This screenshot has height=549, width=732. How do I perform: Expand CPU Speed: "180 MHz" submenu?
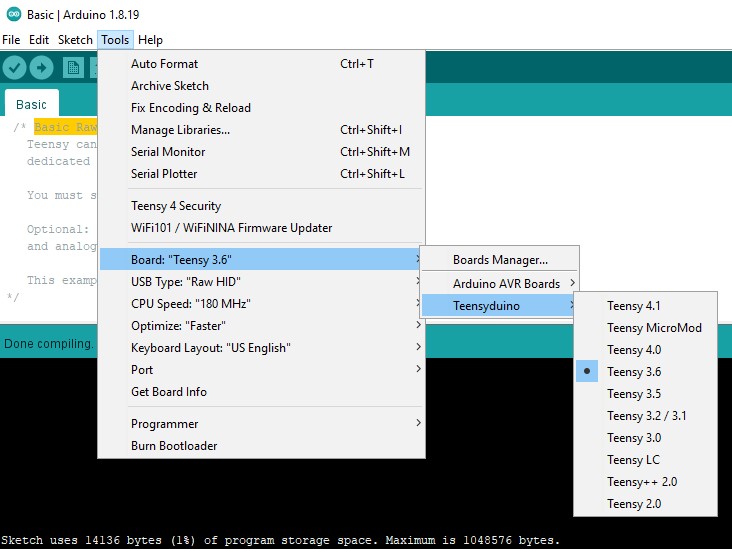[262, 303]
